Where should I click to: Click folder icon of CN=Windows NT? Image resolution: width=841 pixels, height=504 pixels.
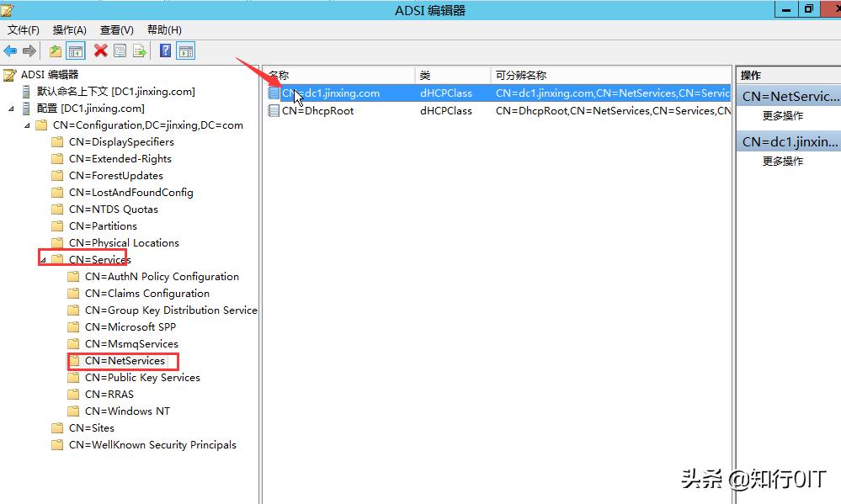[x=73, y=411]
